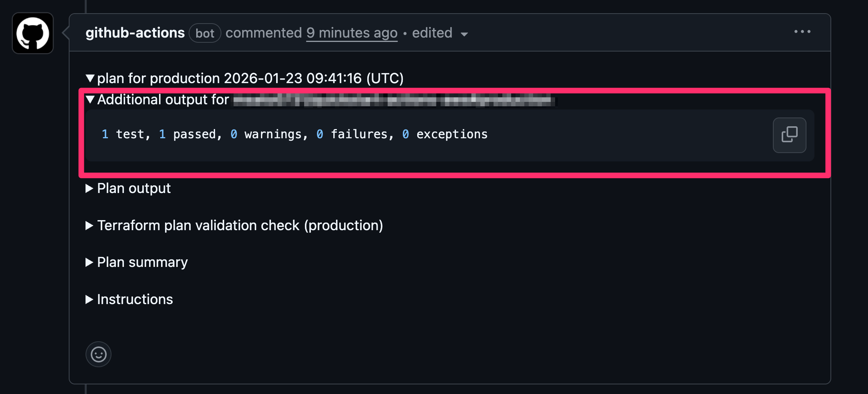868x394 pixels.
Task: Open the edited history dropdown
Action: click(x=464, y=34)
